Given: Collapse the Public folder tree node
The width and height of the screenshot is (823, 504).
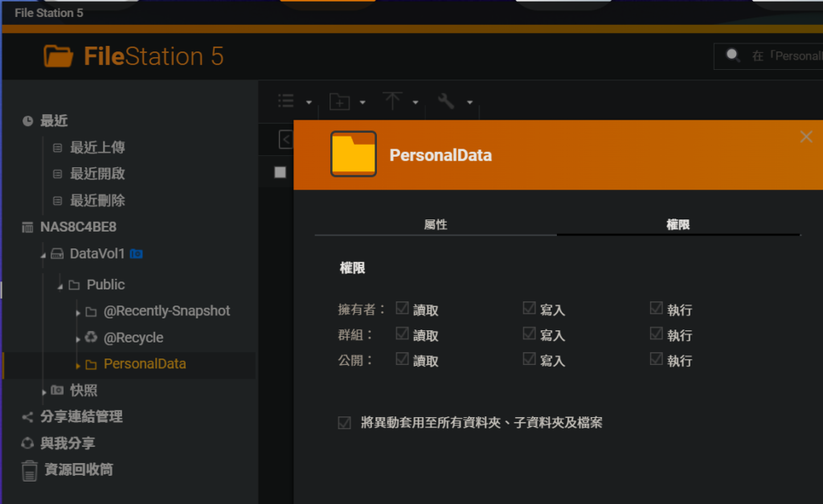Looking at the screenshot, I should coord(60,286).
